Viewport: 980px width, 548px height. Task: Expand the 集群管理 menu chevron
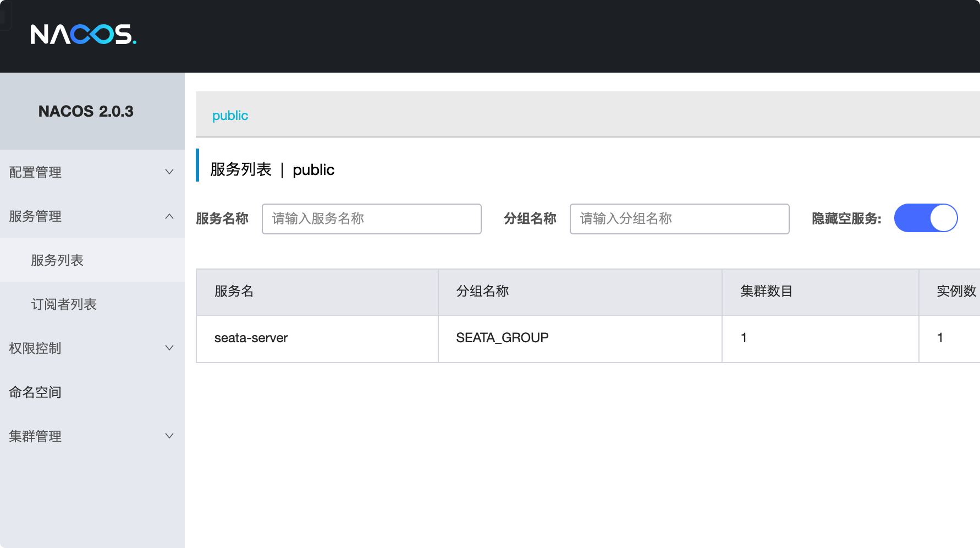pyautogui.click(x=169, y=436)
